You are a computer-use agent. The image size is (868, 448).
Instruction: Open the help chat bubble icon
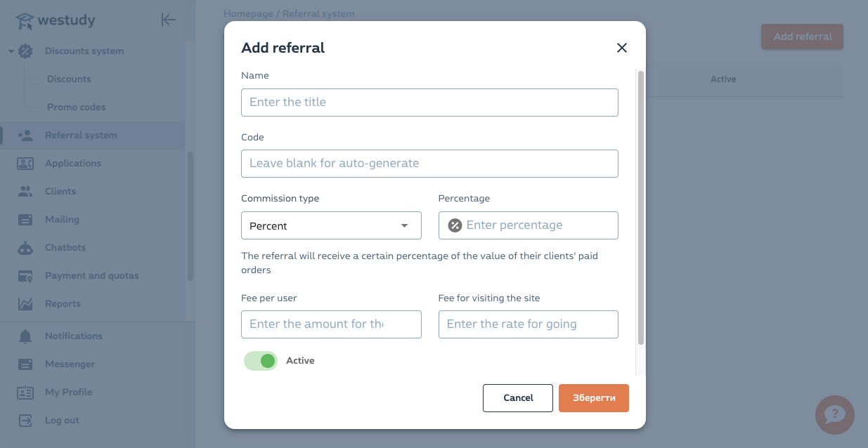834,415
